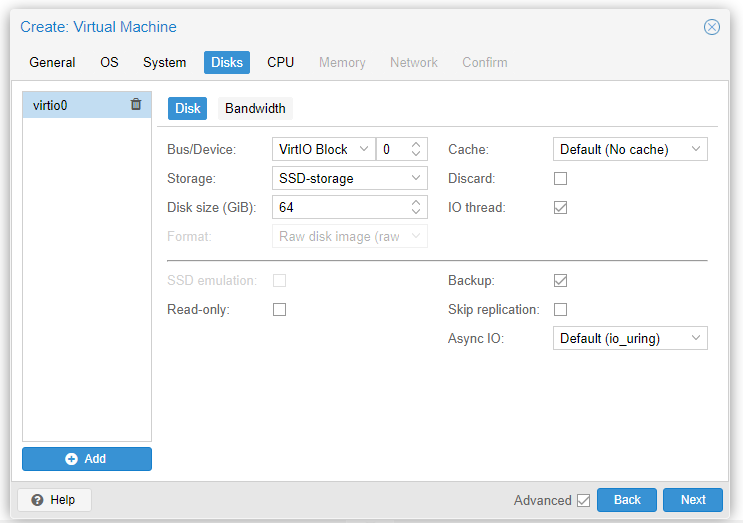Toggle the Backup checkbox
The image size is (743, 523).
point(560,280)
